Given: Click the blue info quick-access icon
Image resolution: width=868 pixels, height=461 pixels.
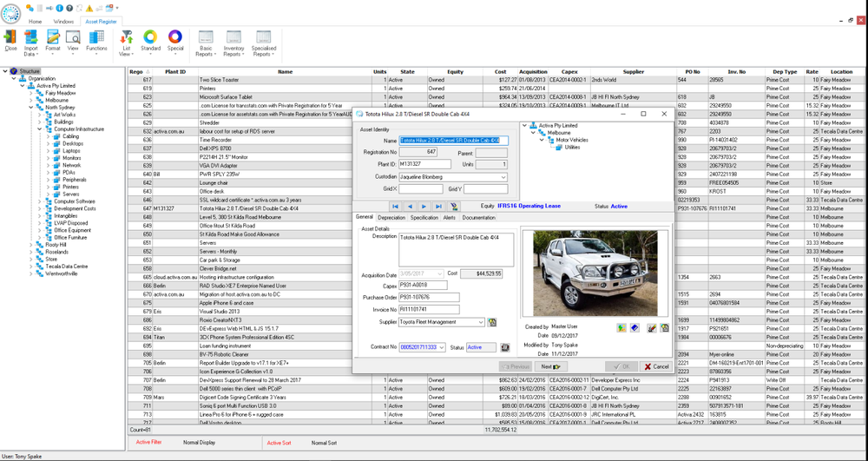Looking at the screenshot, I should pyautogui.click(x=60, y=9).
